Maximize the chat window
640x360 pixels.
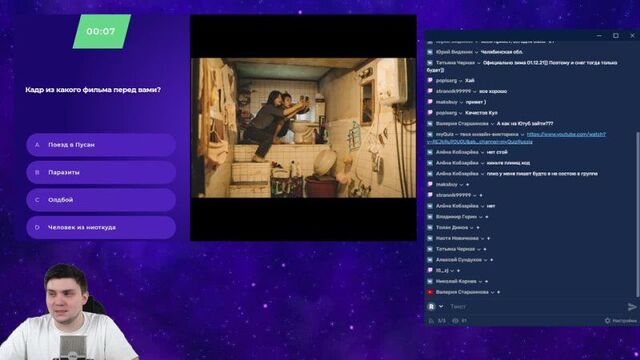tap(616, 36)
